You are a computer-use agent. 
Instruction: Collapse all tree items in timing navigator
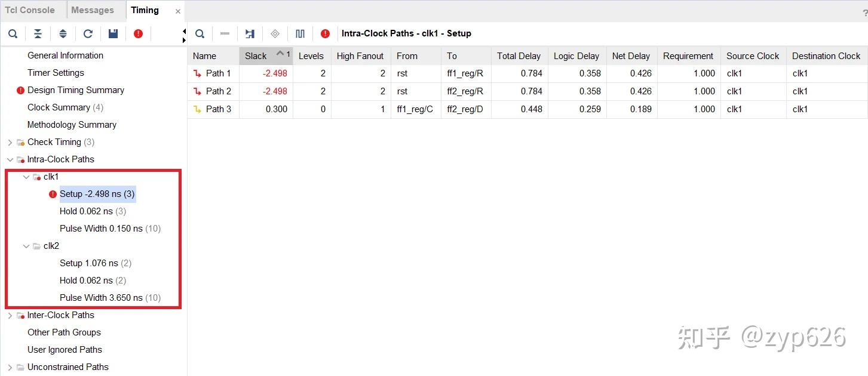38,33
